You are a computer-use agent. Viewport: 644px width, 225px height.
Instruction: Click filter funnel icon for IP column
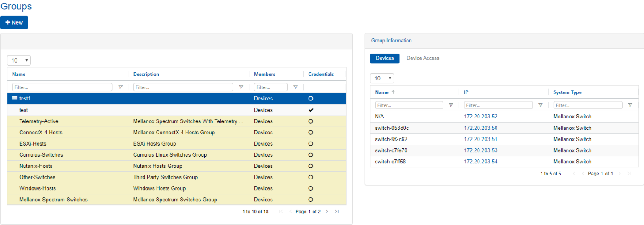pyautogui.click(x=540, y=105)
